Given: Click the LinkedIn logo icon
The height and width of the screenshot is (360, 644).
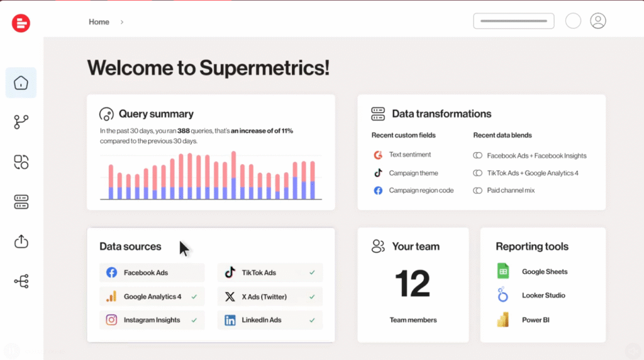Looking at the screenshot, I should pos(230,320).
